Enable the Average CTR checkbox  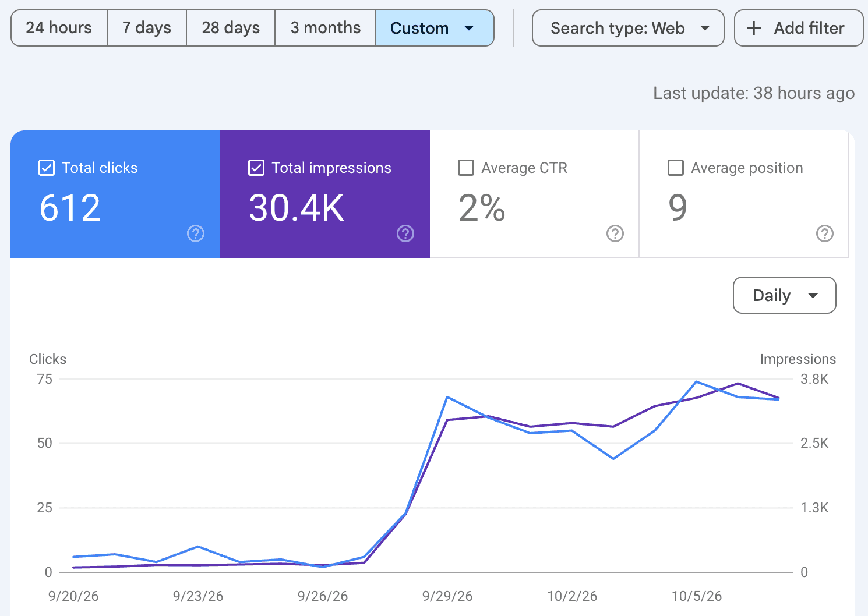point(466,168)
